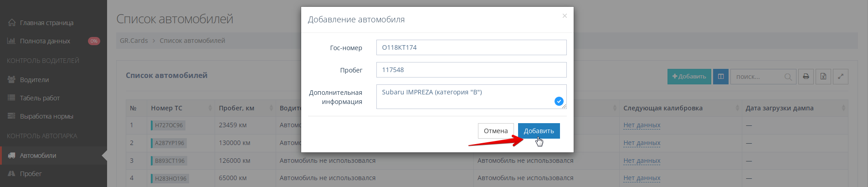Click the Отмена button

coord(496,131)
